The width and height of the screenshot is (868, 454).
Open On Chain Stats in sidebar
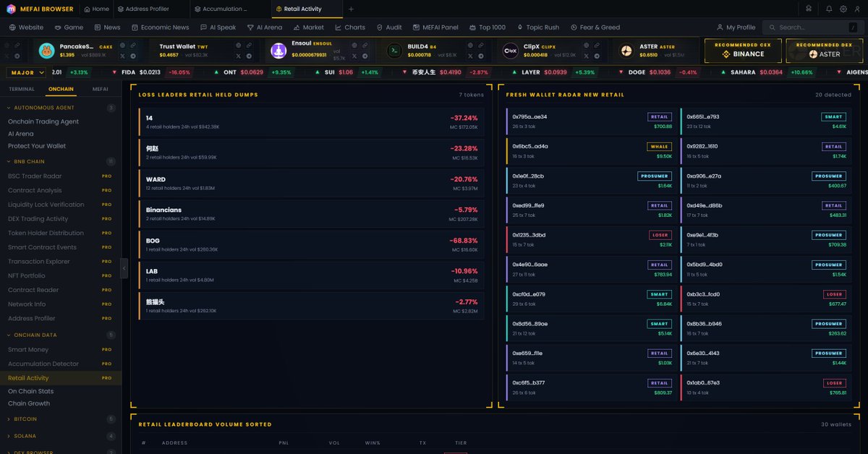coord(30,391)
